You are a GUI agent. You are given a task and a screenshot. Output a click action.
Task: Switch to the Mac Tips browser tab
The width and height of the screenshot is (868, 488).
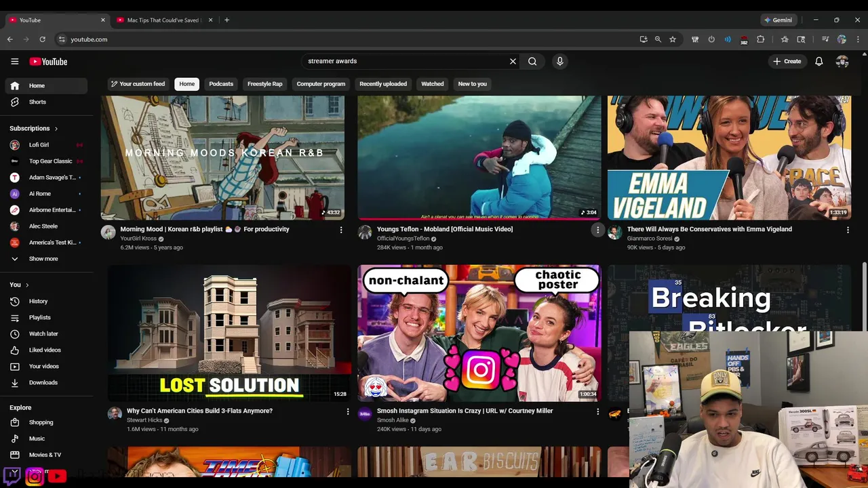163,20
